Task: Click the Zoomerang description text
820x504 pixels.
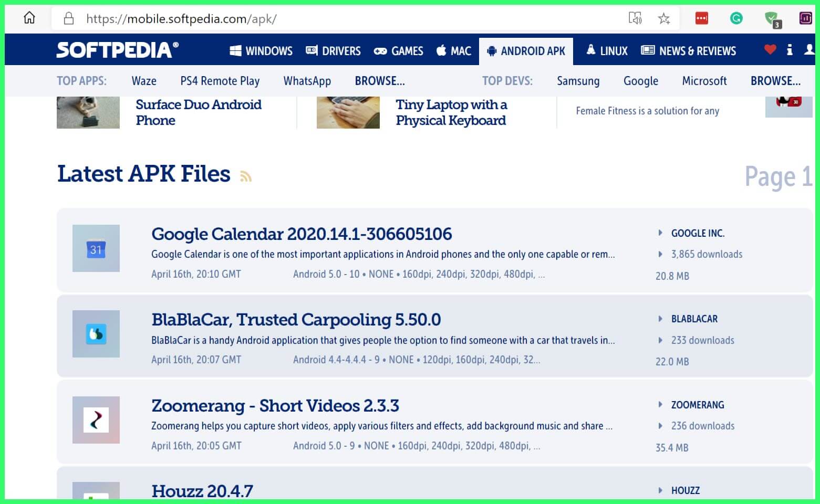Action: 382,426
